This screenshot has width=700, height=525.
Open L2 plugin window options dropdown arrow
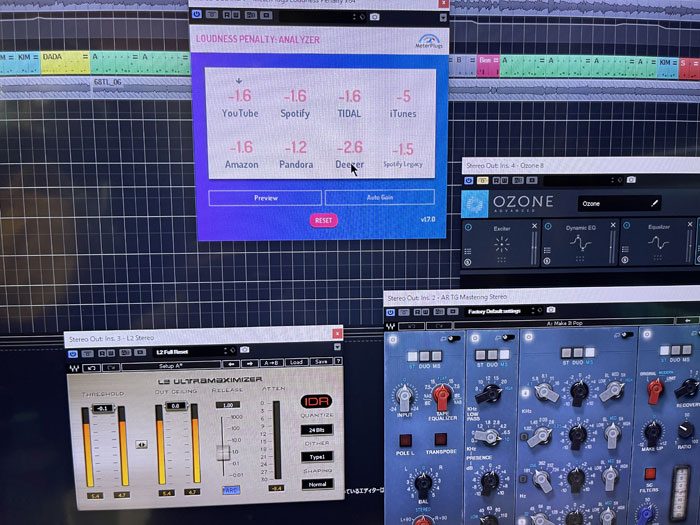click(337, 347)
